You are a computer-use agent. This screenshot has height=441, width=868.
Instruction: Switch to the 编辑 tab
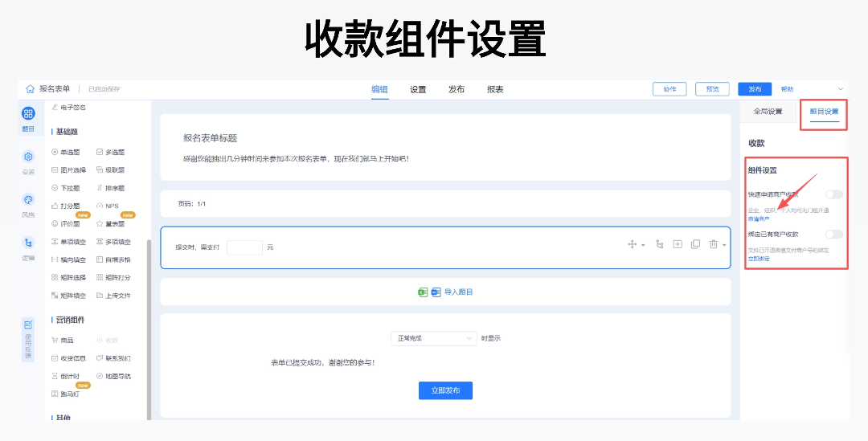click(x=379, y=90)
